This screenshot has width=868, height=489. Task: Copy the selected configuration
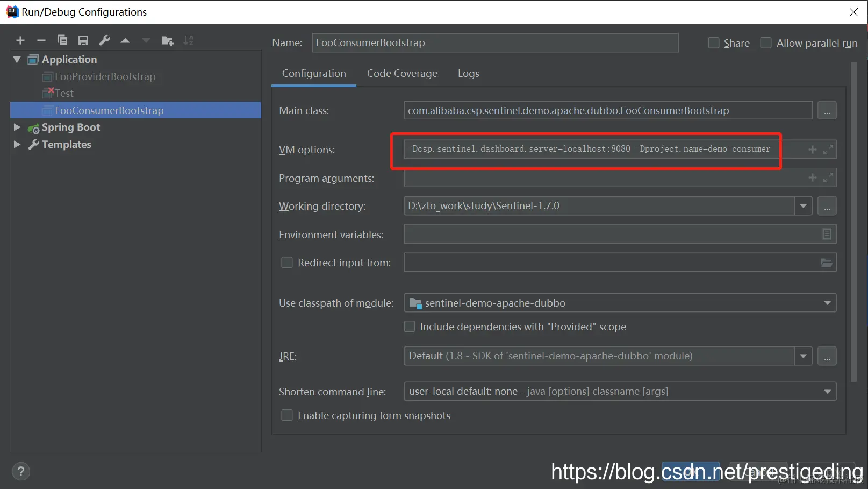pyautogui.click(x=62, y=40)
